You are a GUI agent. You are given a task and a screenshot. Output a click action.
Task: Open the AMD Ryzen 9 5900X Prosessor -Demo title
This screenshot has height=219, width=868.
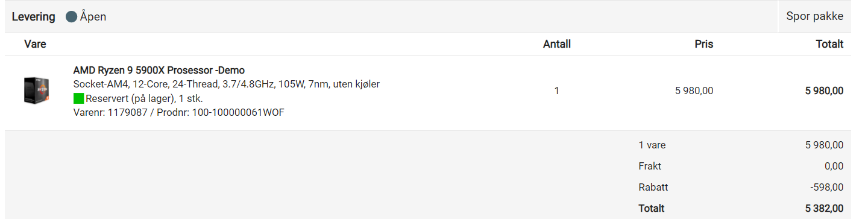coord(159,71)
